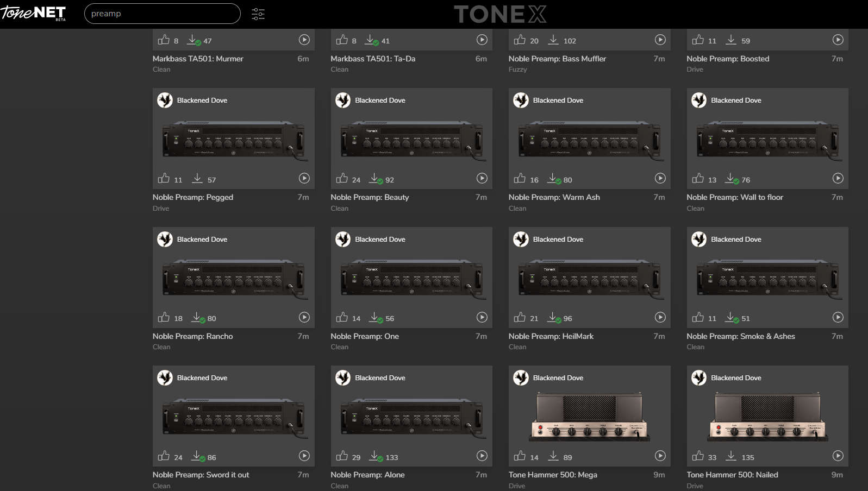The image size is (868, 491).
Task: Download Noble Preamp: Sword it out tone
Action: click(x=198, y=456)
